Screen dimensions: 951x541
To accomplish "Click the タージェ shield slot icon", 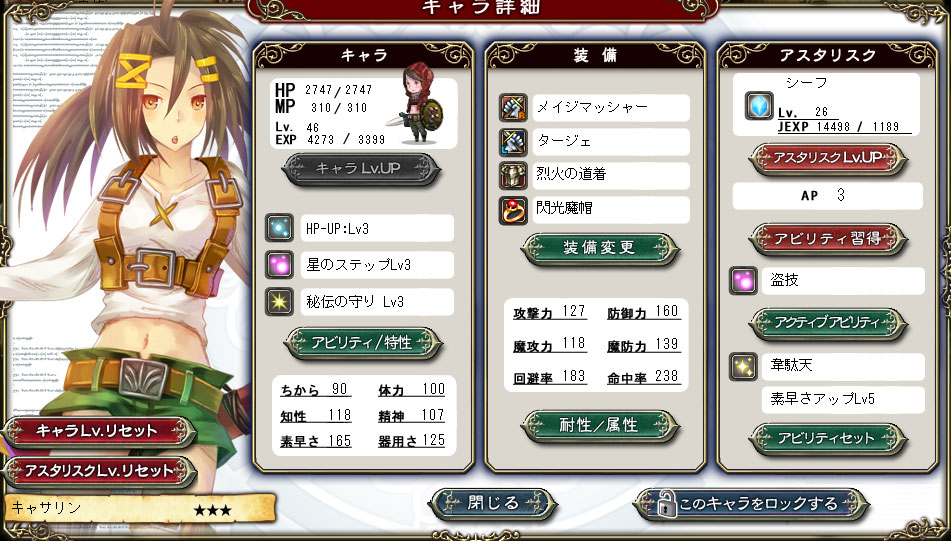I will (513, 142).
